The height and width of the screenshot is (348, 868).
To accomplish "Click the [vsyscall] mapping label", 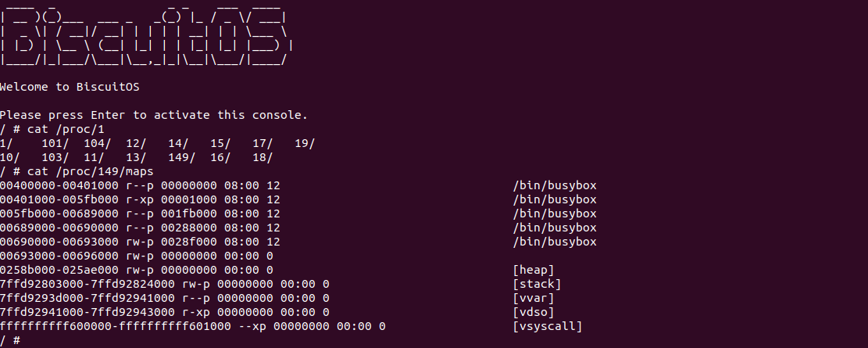I will tap(548, 326).
